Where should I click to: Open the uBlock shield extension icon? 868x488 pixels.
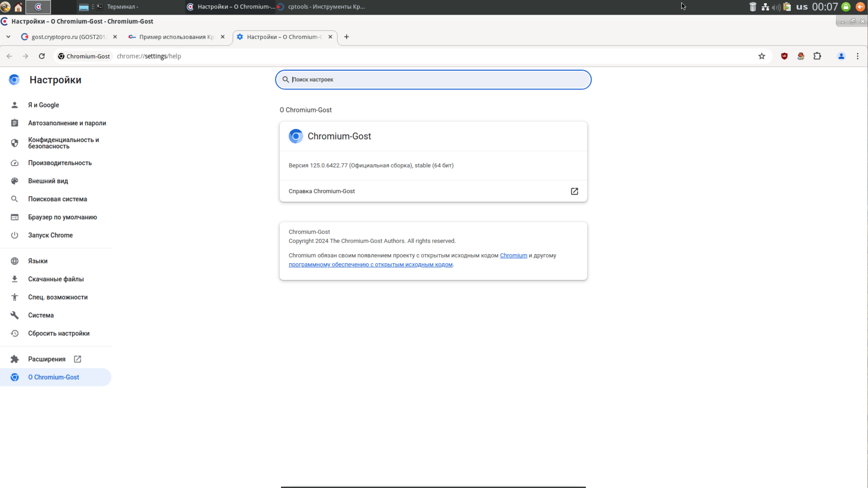[784, 56]
